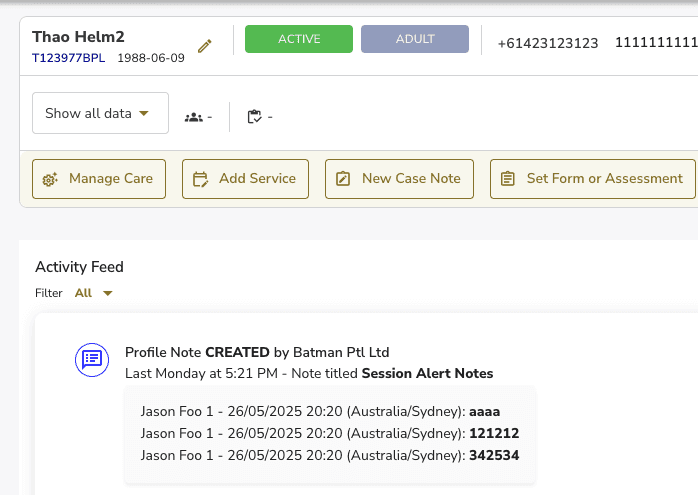Click the clipboard checkmark icon
The image size is (698, 495).
point(255,117)
